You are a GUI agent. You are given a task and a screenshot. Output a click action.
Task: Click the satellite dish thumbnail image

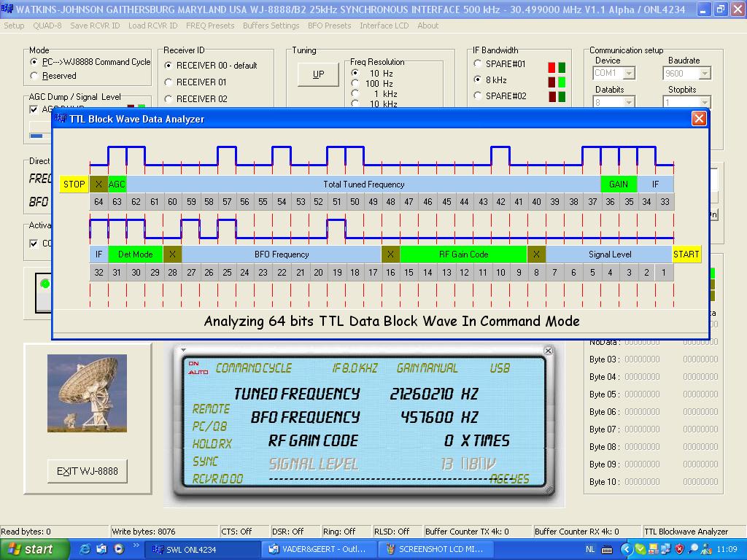coord(87,393)
